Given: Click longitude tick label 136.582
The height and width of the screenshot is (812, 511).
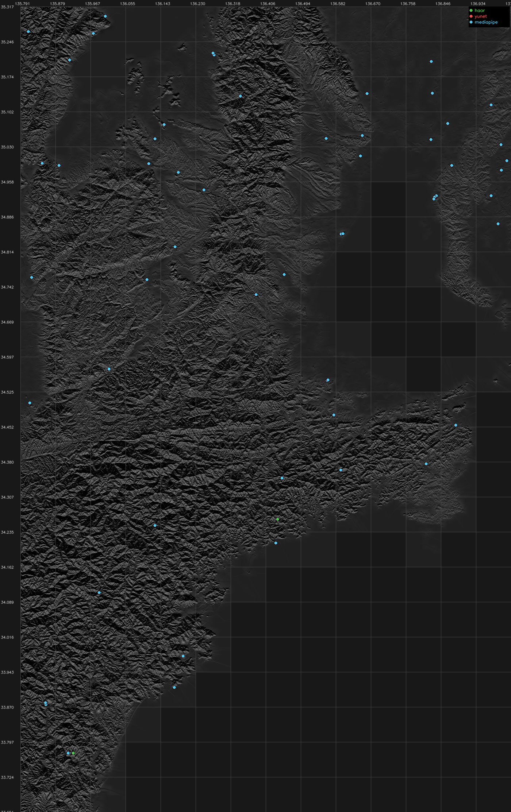Looking at the screenshot, I should click(x=338, y=4).
